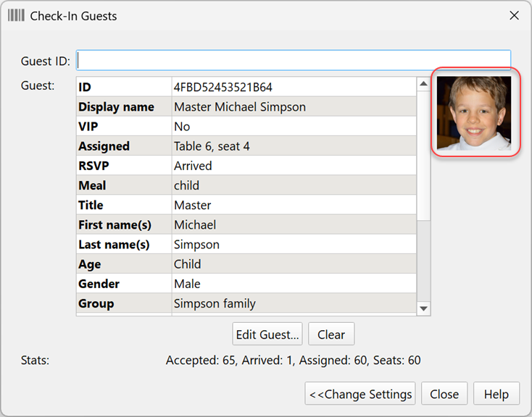The image size is (532, 417).
Task: Click the 'Last name(s)' row header
Action: tap(124, 245)
